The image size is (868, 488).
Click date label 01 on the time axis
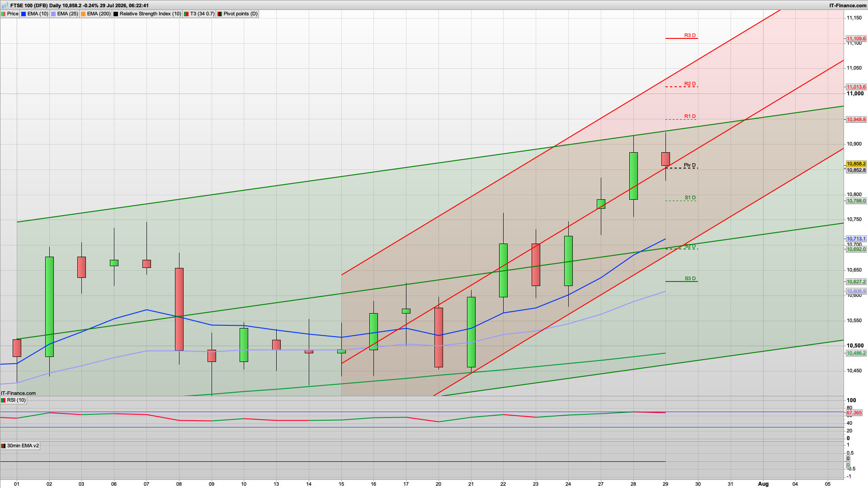(x=17, y=484)
